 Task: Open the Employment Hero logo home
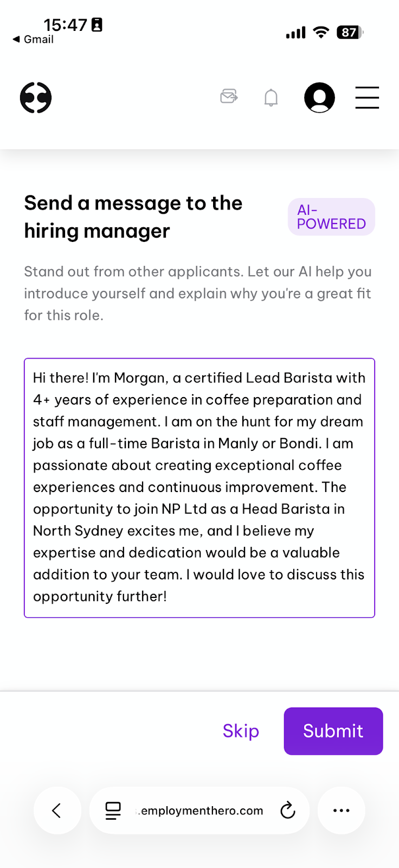pyautogui.click(x=36, y=98)
